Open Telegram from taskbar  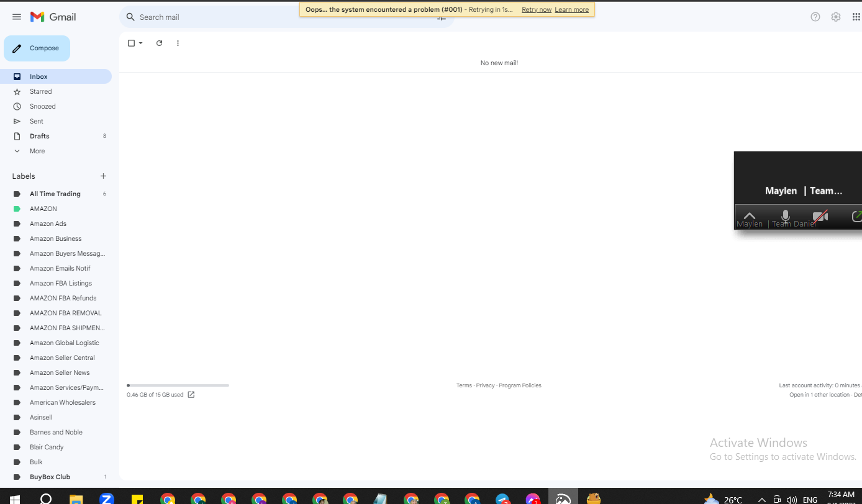[502, 498]
